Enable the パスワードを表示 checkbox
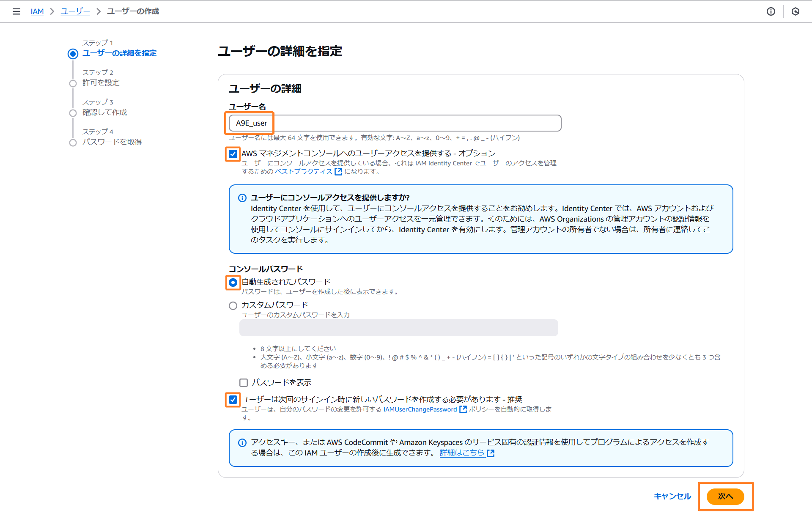Image resolution: width=812 pixels, height=524 pixels. (244, 383)
